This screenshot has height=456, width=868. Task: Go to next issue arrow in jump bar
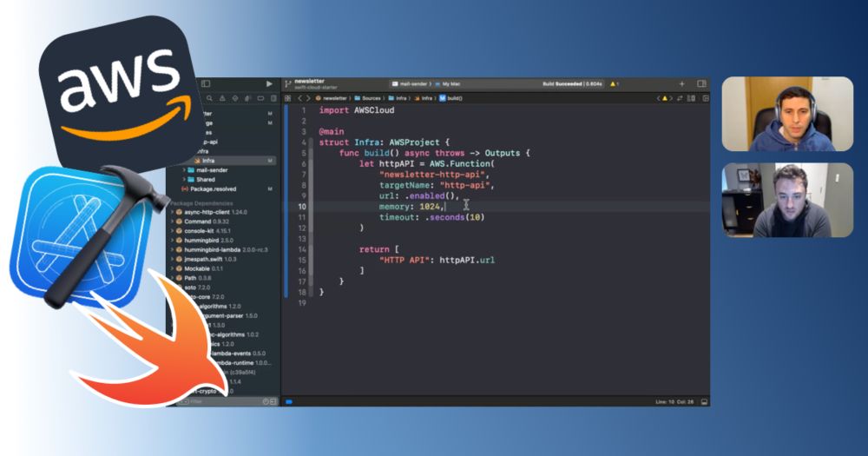tap(671, 98)
